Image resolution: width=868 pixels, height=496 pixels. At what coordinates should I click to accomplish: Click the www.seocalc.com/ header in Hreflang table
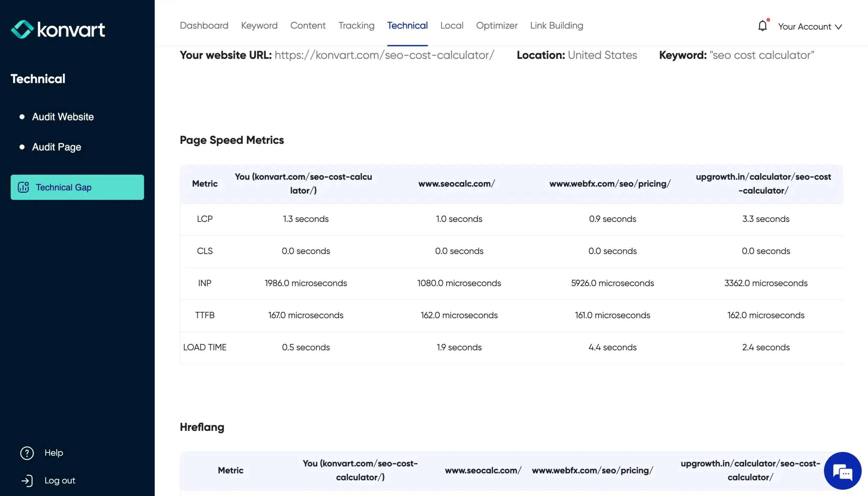click(x=483, y=471)
